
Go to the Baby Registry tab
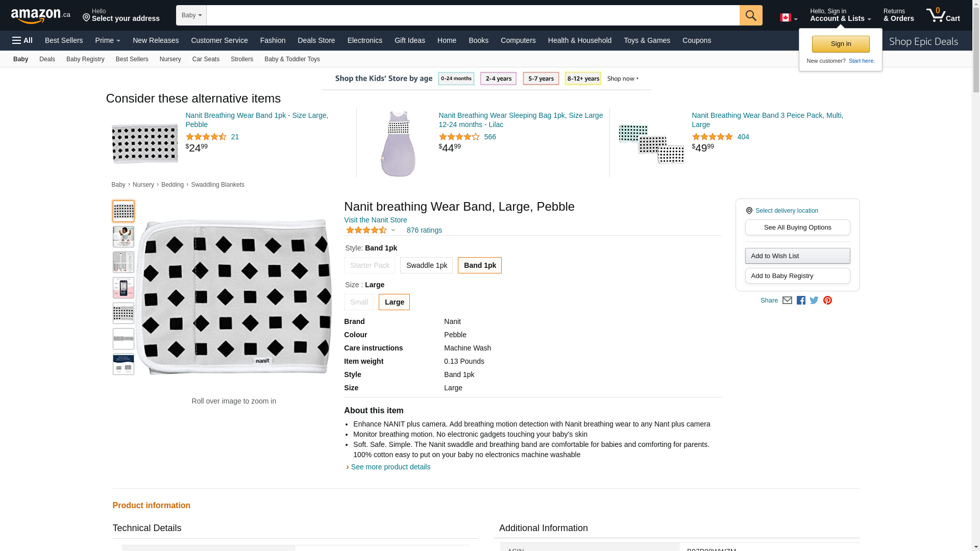tap(85, 59)
